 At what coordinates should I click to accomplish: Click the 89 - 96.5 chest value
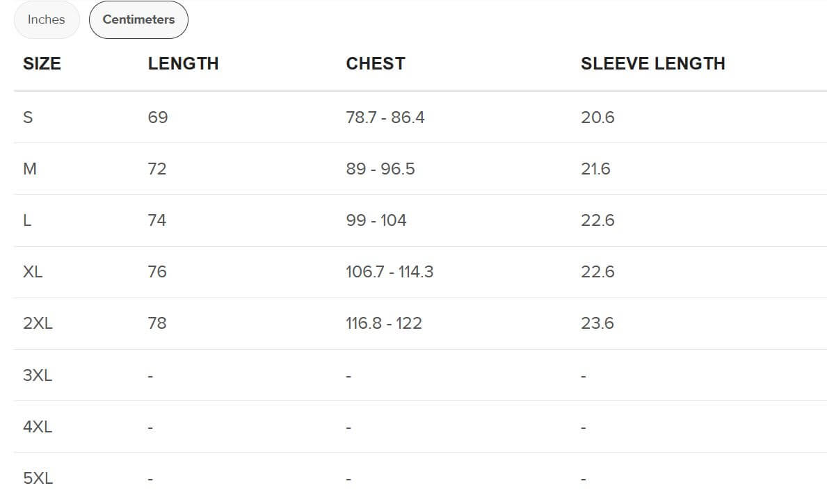380,169
